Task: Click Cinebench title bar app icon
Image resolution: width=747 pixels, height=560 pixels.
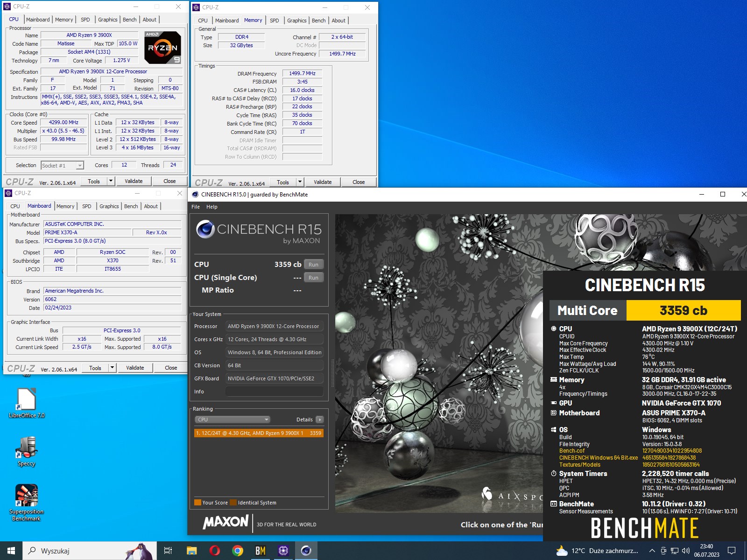Action: (x=195, y=195)
